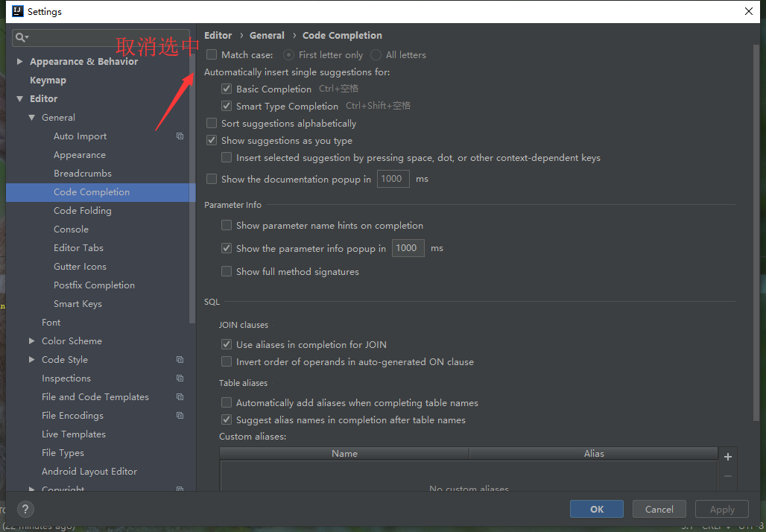Select the First letter only radio button
This screenshot has height=532, width=766.
(288, 54)
